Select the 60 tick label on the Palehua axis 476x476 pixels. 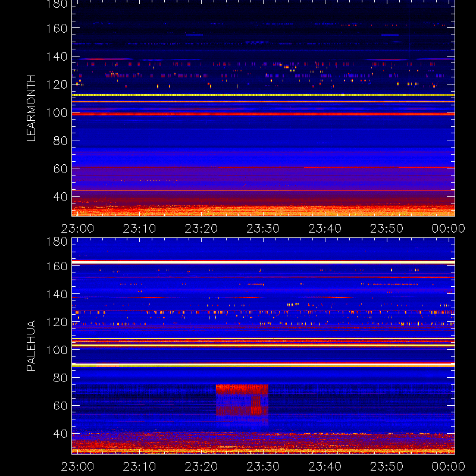point(60,406)
